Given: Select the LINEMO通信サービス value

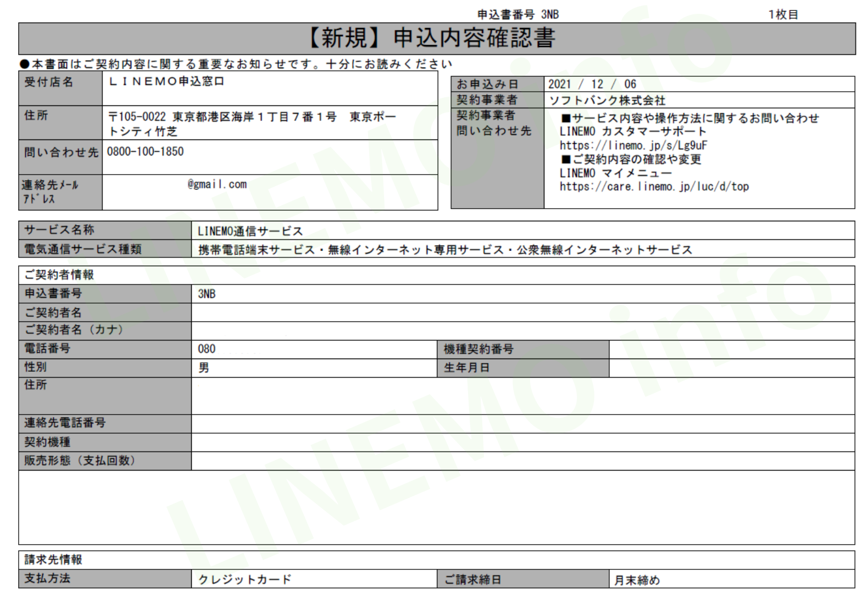Looking at the screenshot, I should tap(251, 231).
